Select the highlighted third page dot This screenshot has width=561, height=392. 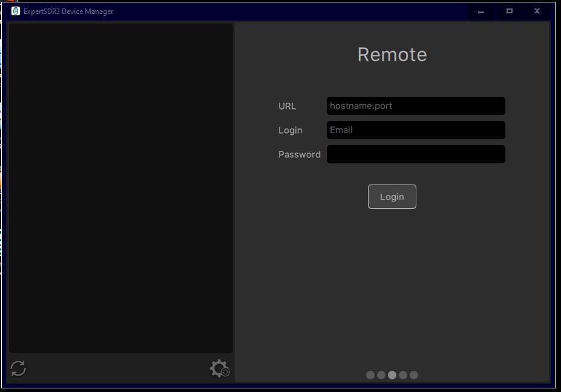(392, 375)
